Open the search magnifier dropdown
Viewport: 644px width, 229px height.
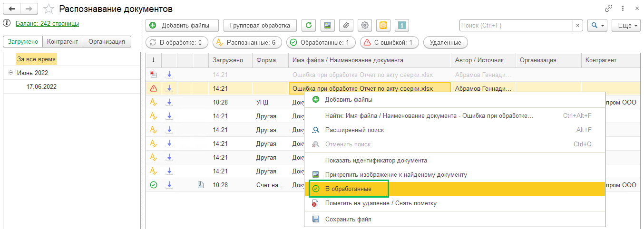coord(597,25)
